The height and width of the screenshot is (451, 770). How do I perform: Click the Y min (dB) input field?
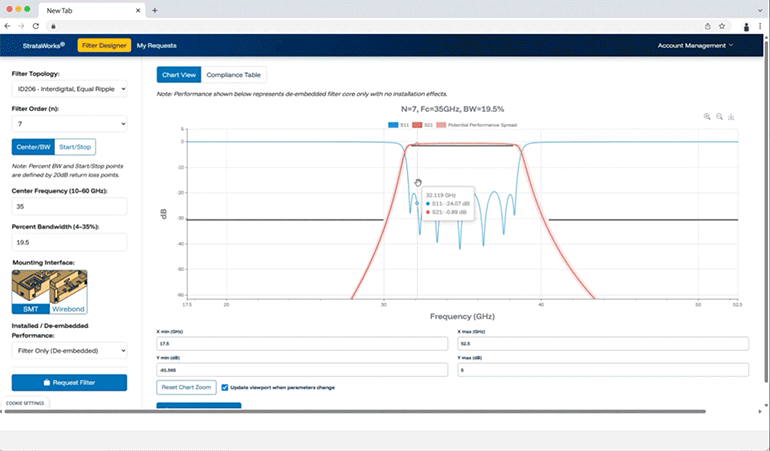[302, 370]
